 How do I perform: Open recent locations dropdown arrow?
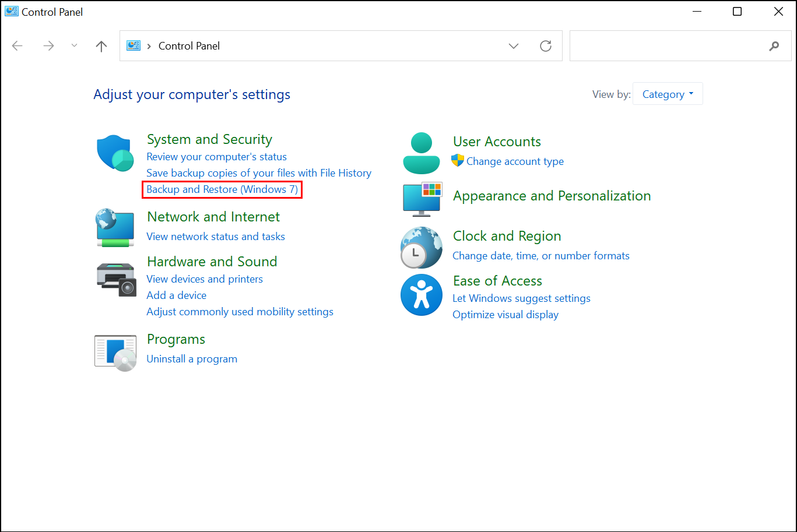point(74,46)
